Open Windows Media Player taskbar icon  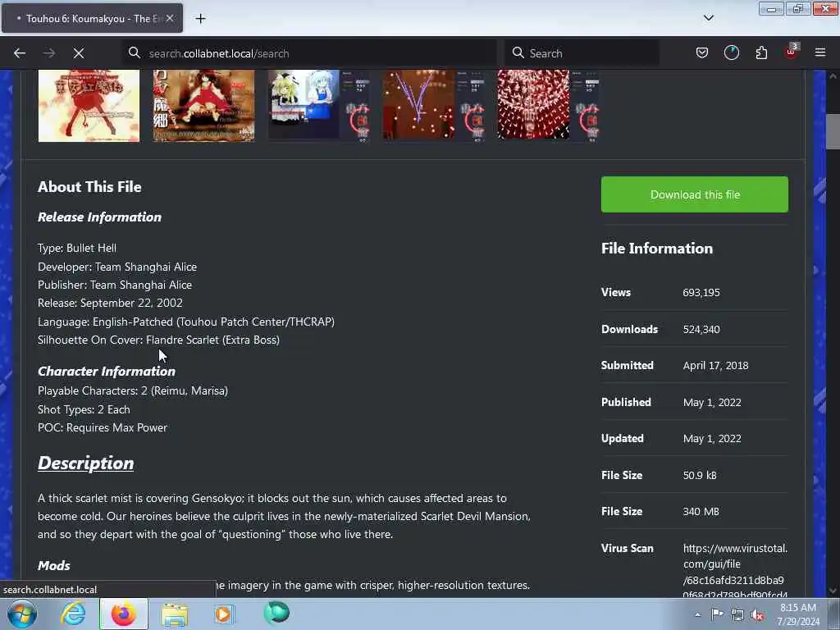click(224, 614)
